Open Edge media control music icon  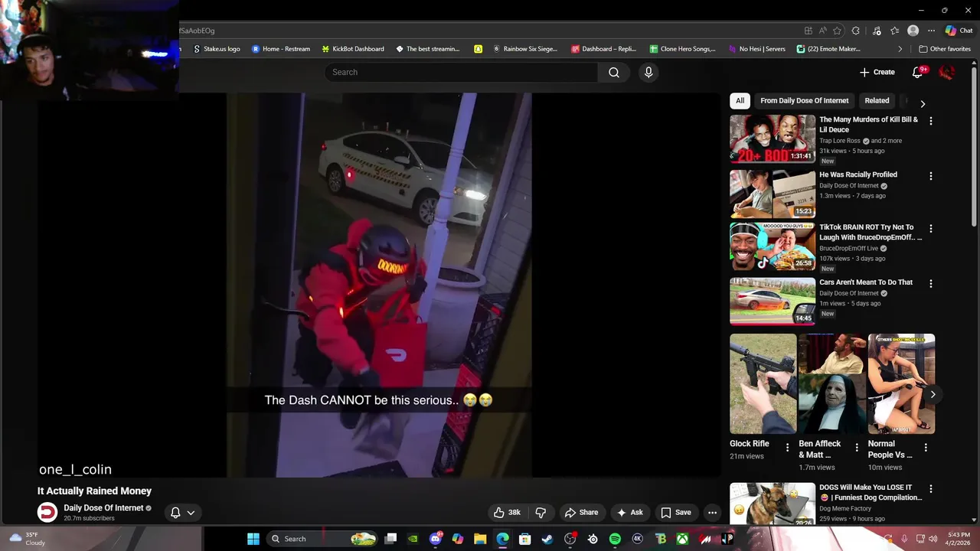coord(877,31)
